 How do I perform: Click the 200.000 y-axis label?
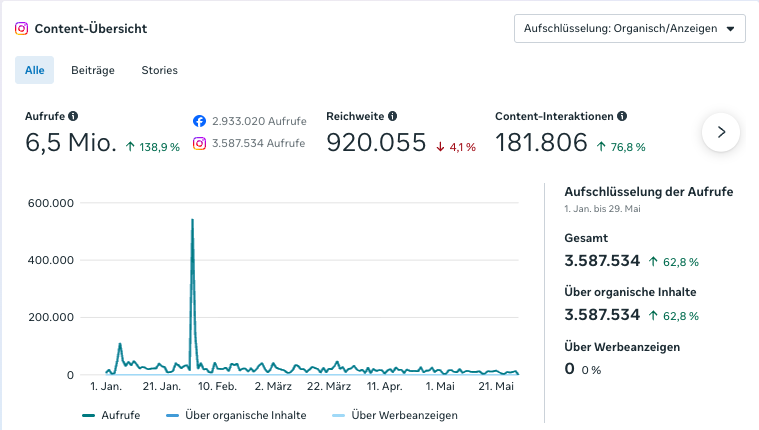coord(51,318)
